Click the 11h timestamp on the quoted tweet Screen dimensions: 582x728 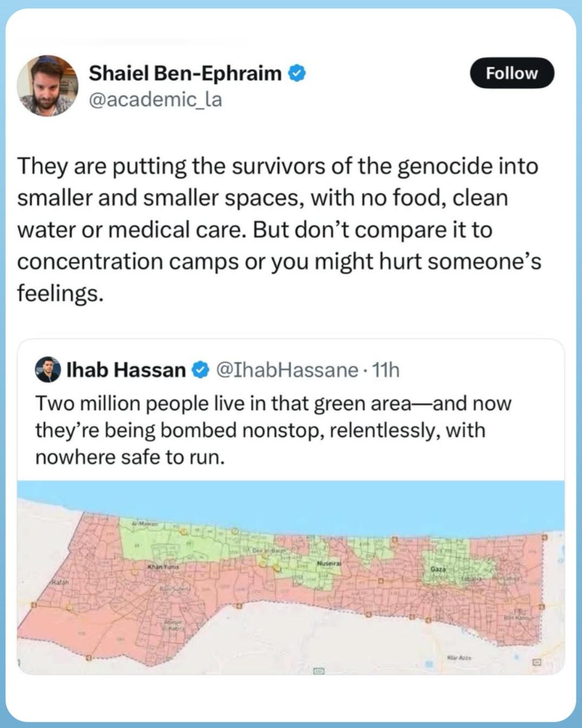pos(386,370)
